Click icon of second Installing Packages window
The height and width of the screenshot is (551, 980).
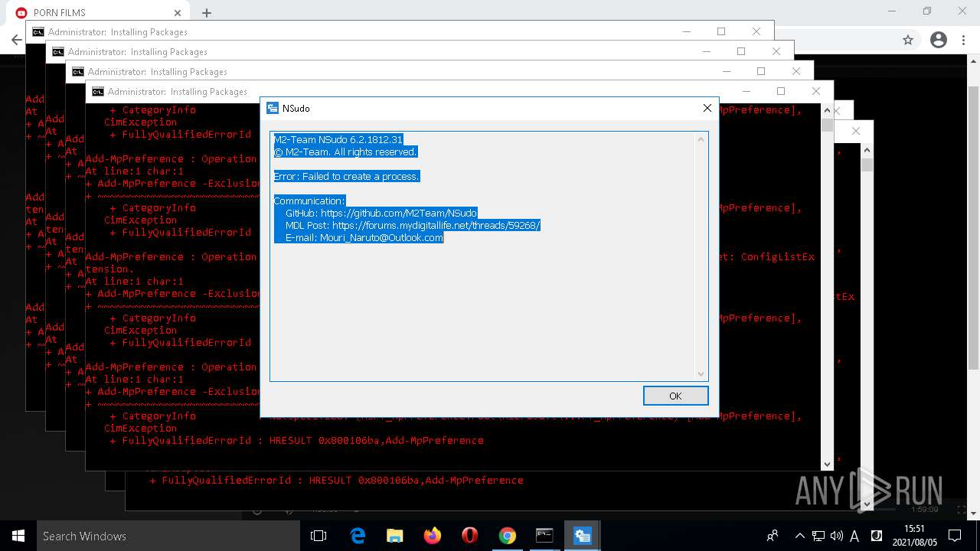click(x=58, y=52)
